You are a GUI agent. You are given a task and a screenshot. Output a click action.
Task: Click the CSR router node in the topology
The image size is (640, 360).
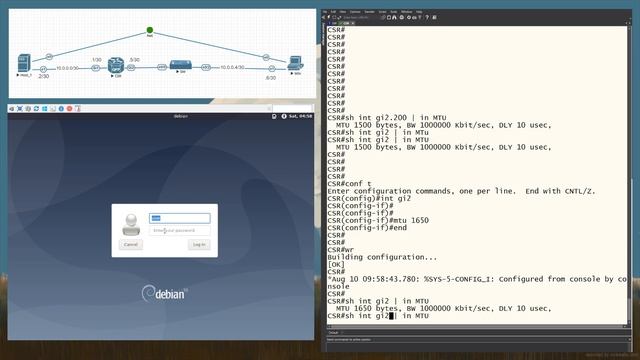click(116, 65)
